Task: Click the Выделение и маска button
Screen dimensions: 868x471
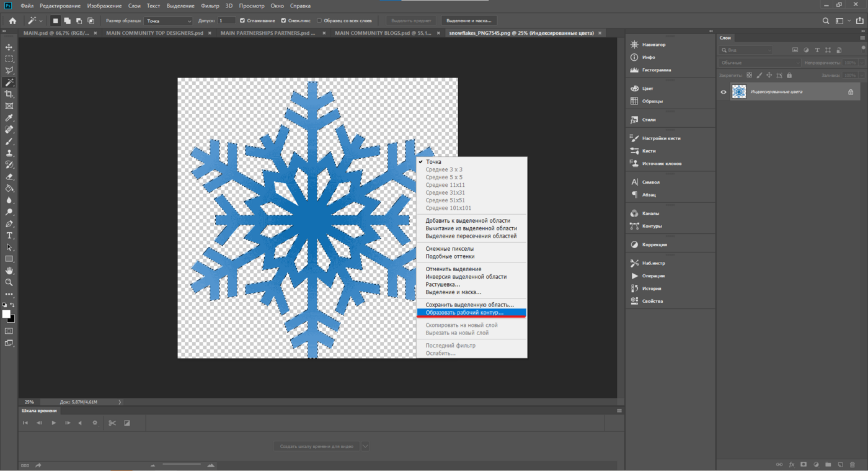Action: pos(469,20)
